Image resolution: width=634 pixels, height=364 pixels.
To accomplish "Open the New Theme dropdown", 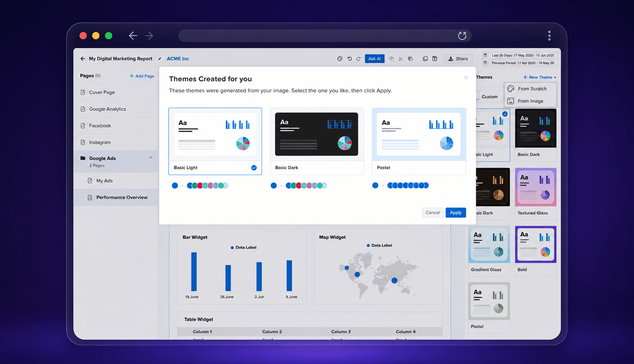I will click(540, 77).
